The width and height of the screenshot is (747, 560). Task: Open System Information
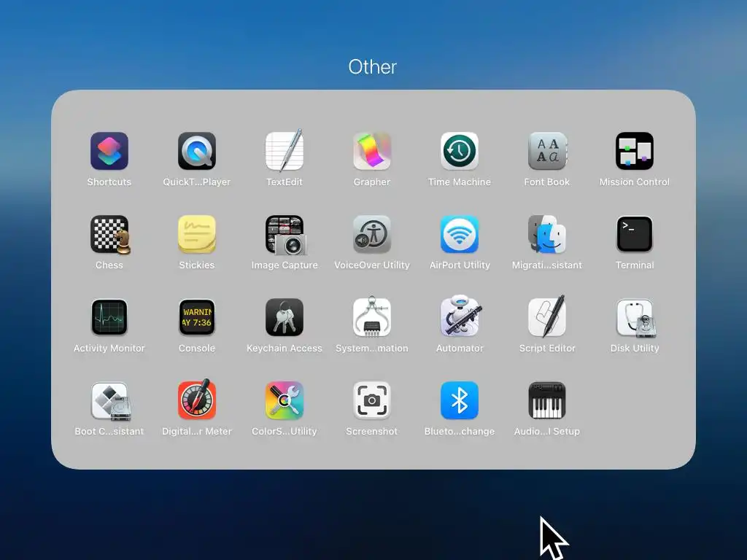(372, 317)
